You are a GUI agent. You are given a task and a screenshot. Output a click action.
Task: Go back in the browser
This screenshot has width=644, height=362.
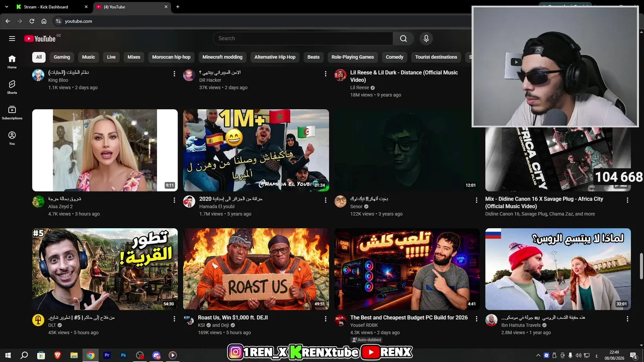point(8,21)
